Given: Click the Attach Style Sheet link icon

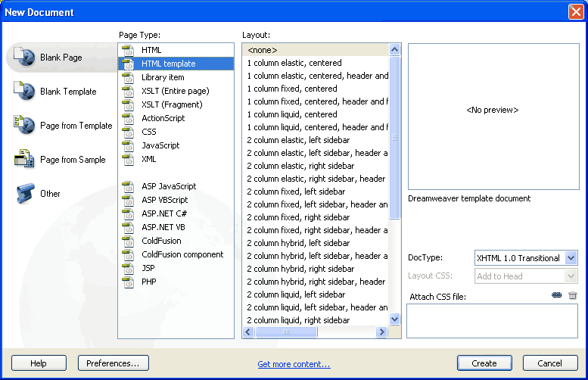Looking at the screenshot, I should coord(557,295).
